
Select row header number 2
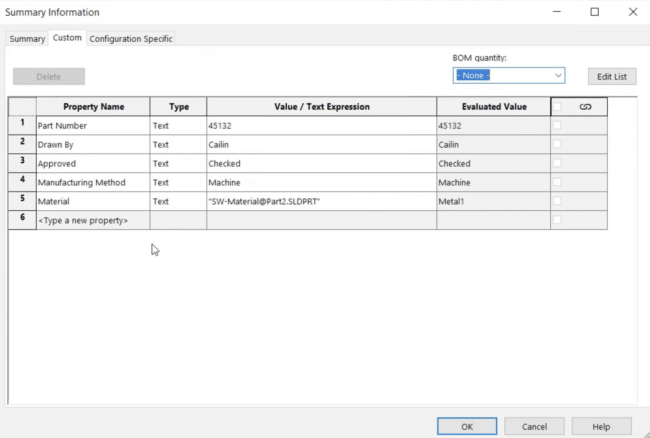(x=22, y=144)
